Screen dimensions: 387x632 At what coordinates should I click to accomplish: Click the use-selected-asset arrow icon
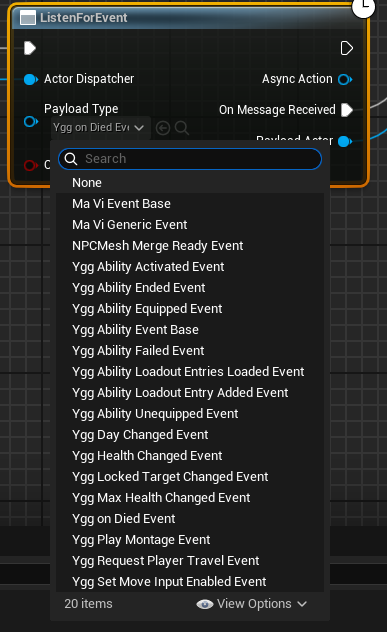click(163, 128)
